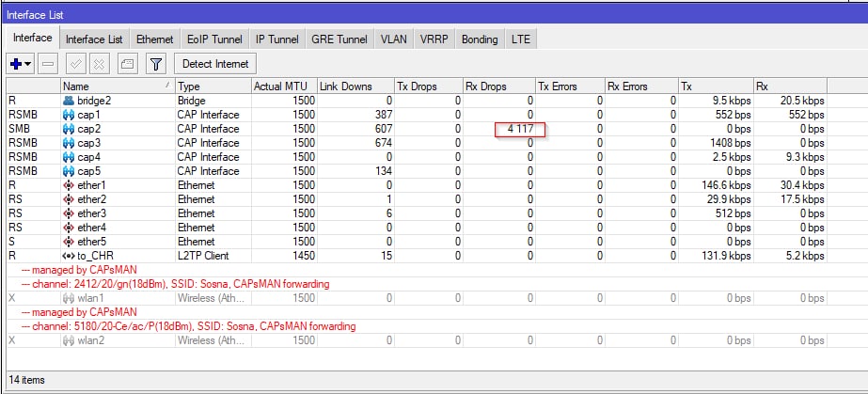Click the ether1 Tx value 146.6 kbps
Viewport: 868px width, 394px height.
[726, 185]
